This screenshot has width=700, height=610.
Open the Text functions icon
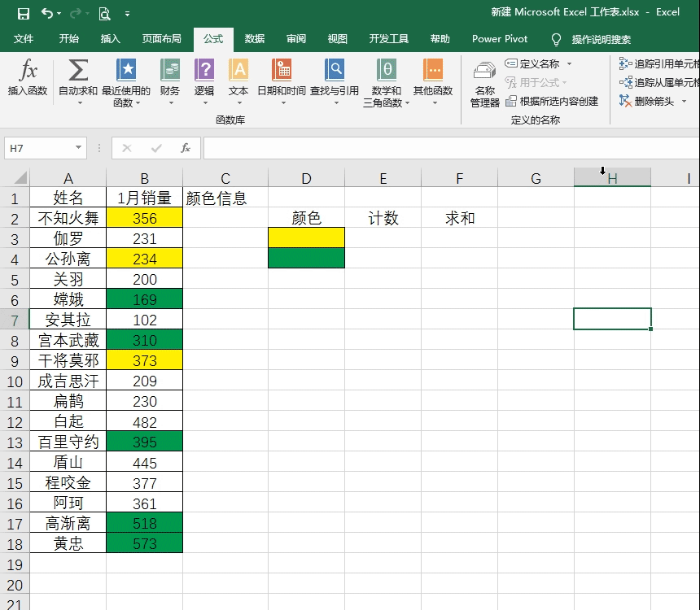[x=238, y=70]
